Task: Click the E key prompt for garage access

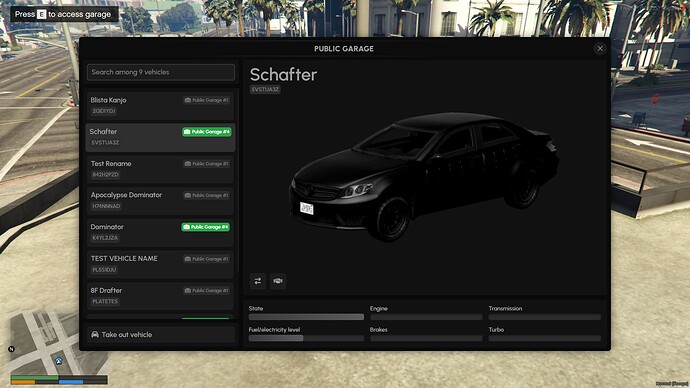Action: pyautogui.click(x=41, y=15)
